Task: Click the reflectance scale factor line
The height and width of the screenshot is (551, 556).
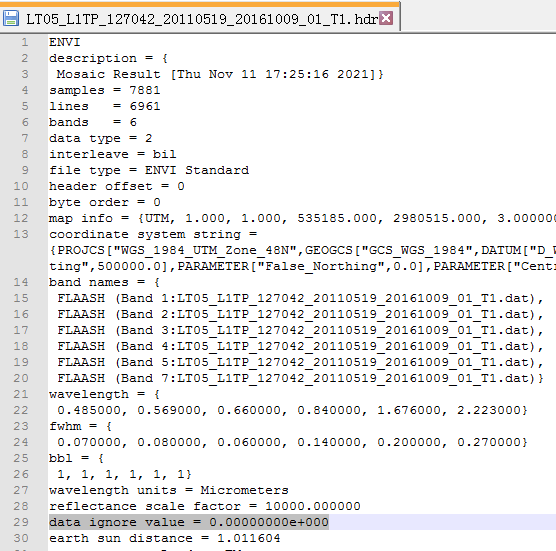Action: point(205,506)
